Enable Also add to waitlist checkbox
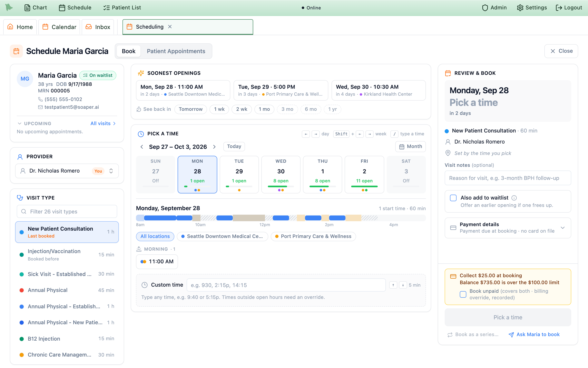 pyautogui.click(x=453, y=198)
